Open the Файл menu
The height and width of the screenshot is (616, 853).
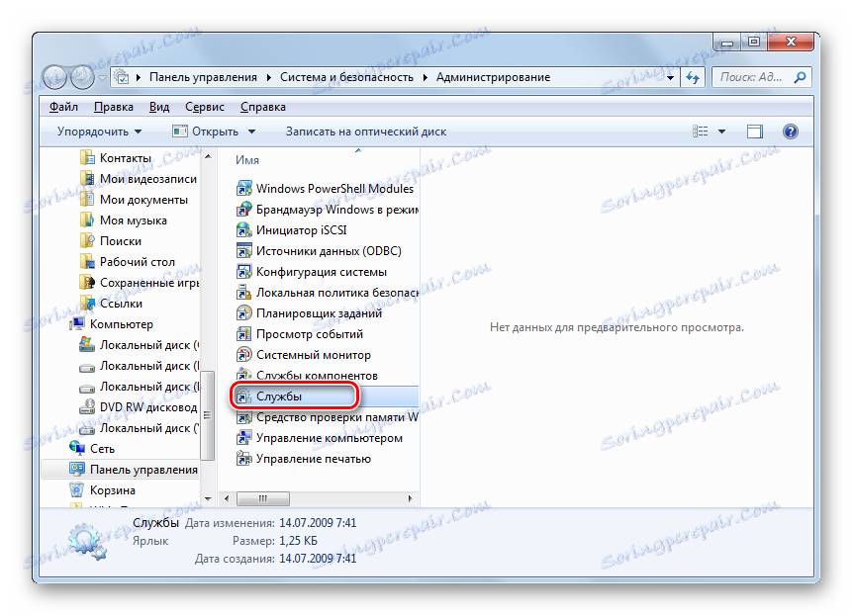click(x=63, y=107)
